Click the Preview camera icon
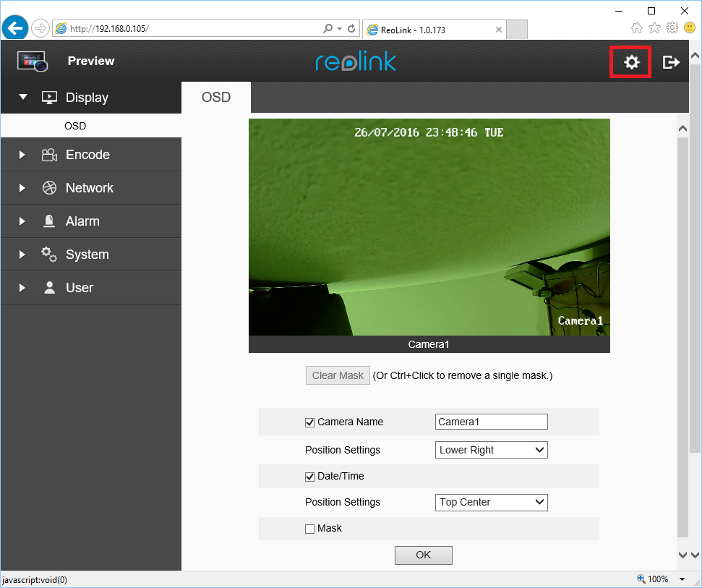The height and width of the screenshot is (588, 702). pyautogui.click(x=32, y=61)
